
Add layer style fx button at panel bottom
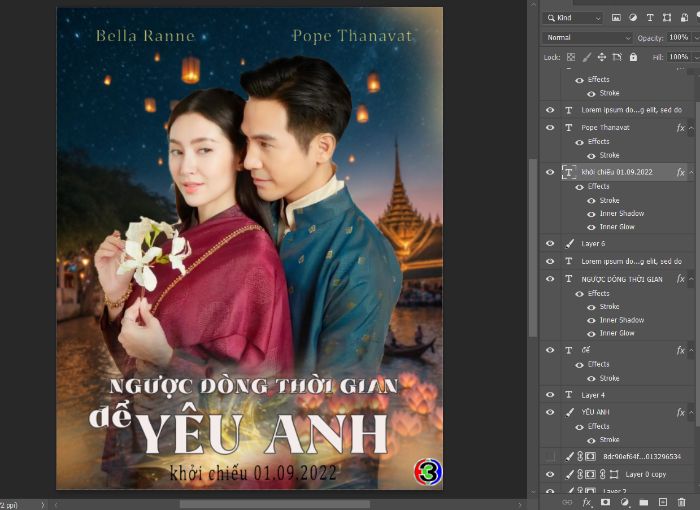click(587, 502)
